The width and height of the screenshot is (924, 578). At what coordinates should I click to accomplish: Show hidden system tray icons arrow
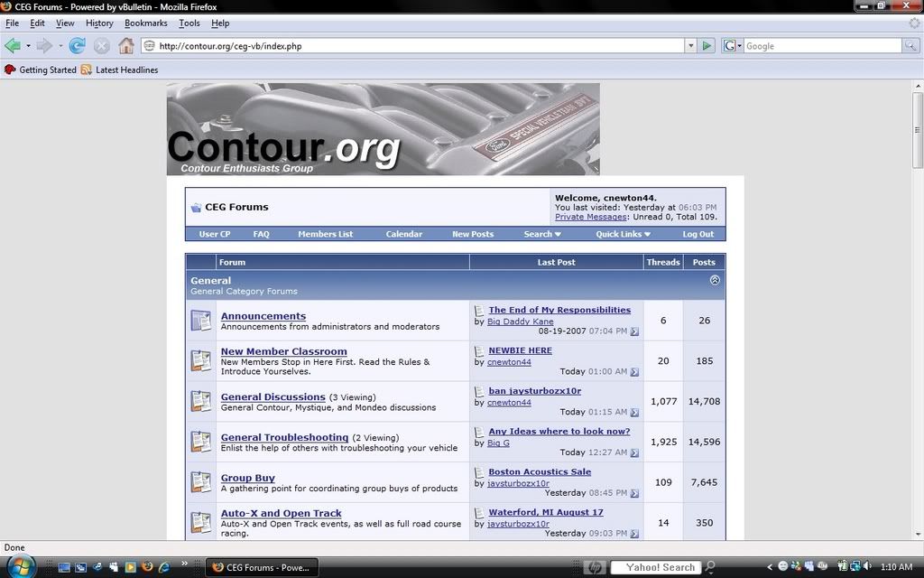pos(770,567)
